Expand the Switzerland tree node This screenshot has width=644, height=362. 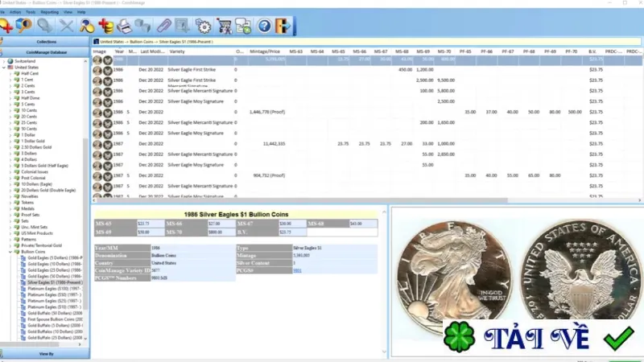[4, 61]
